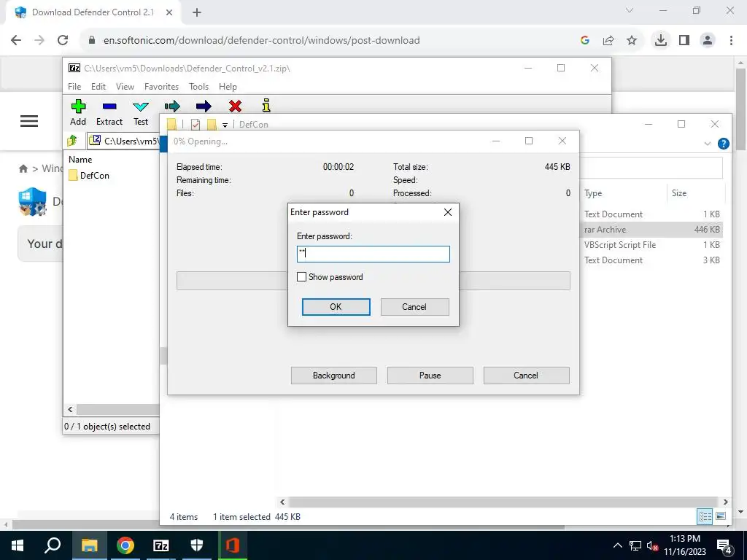The width and height of the screenshot is (747, 560).
Task: Expand the Explorer ribbon chevron
Action: [708, 144]
